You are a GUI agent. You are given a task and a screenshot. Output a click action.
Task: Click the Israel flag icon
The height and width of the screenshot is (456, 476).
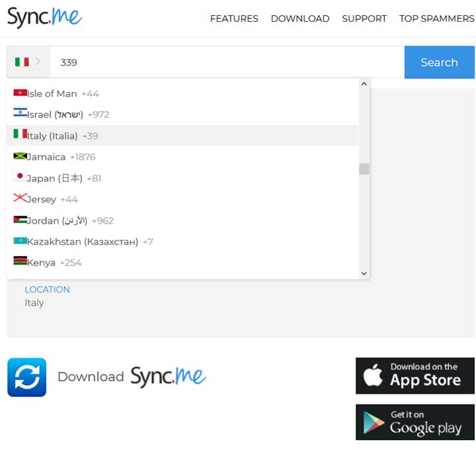20,113
